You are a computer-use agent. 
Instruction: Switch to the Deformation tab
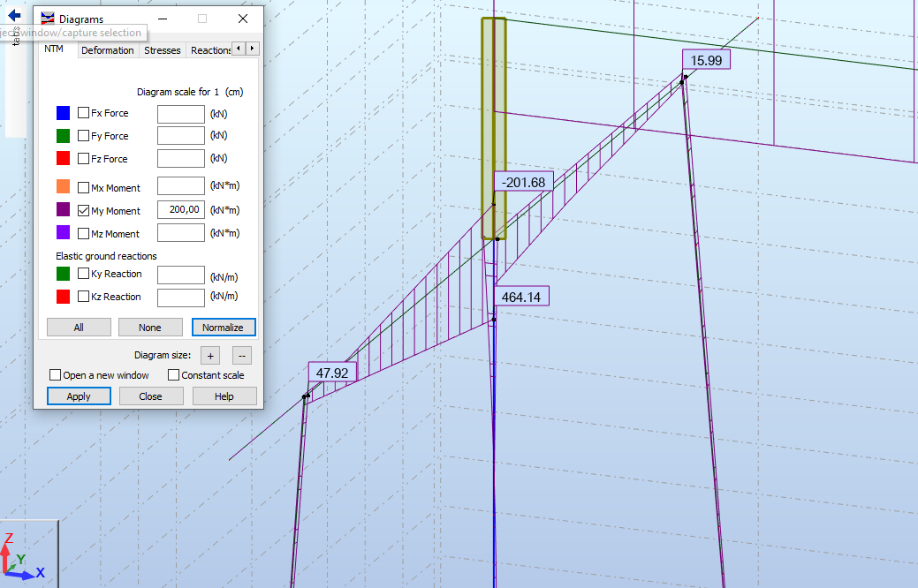point(108,50)
